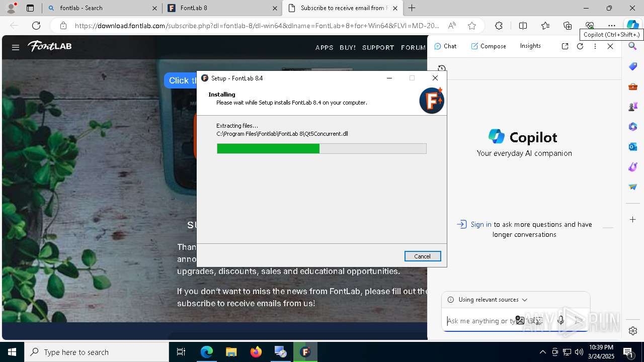Add an image to Copilot prompt

tap(520, 320)
